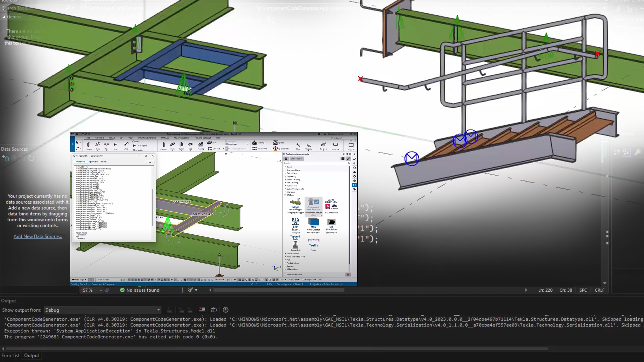Toggle word wrap icon in Output toolbar
Image resolution: width=644 pixels, height=362 pixels.
(x=214, y=310)
